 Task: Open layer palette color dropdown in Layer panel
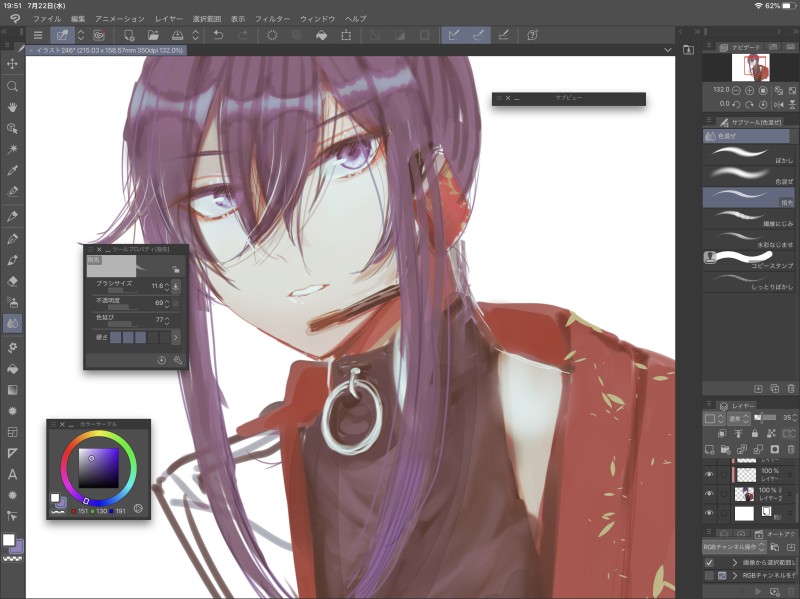coord(714,418)
